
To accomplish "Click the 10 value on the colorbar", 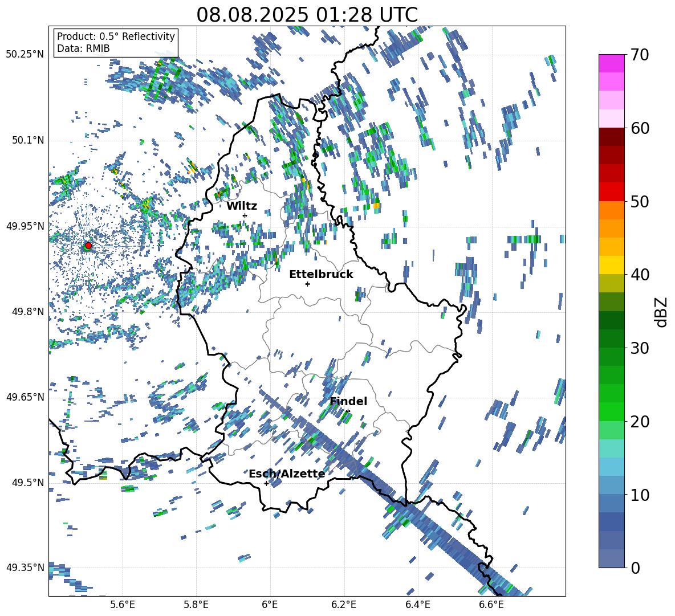I will [640, 495].
